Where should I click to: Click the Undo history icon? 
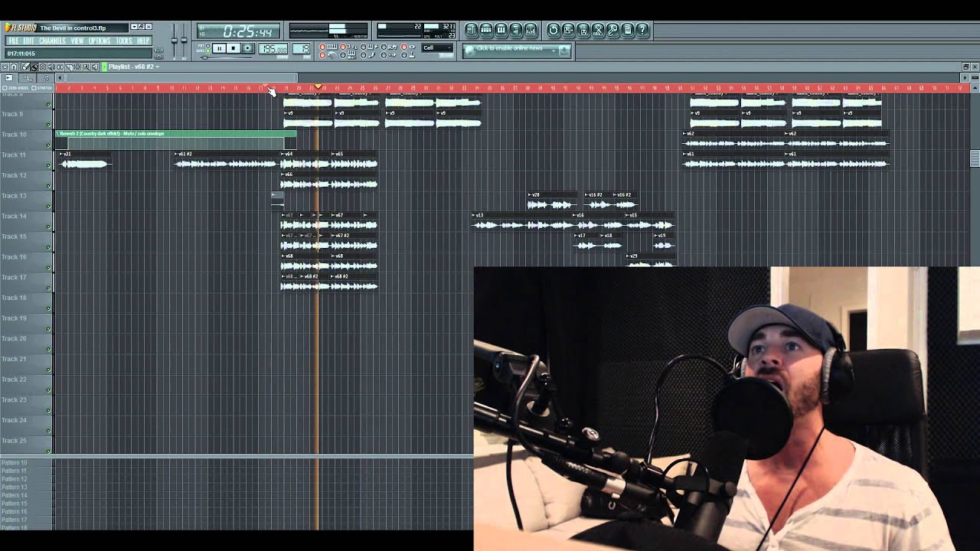point(554,30)
